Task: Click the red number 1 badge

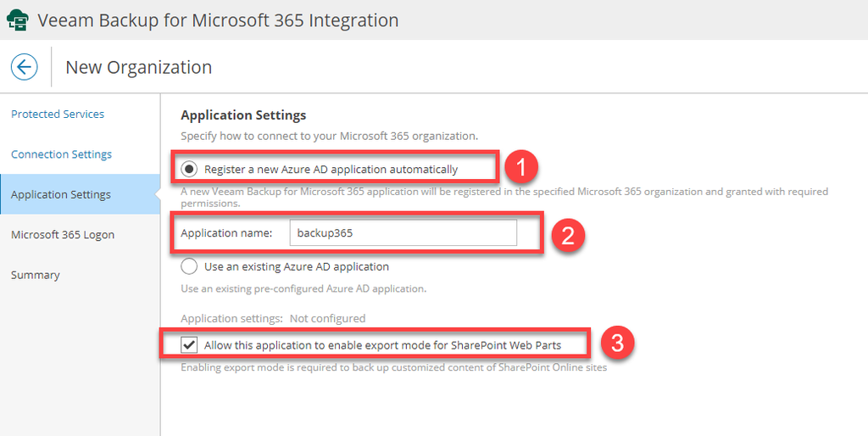Action: click(x=521, y=168)
